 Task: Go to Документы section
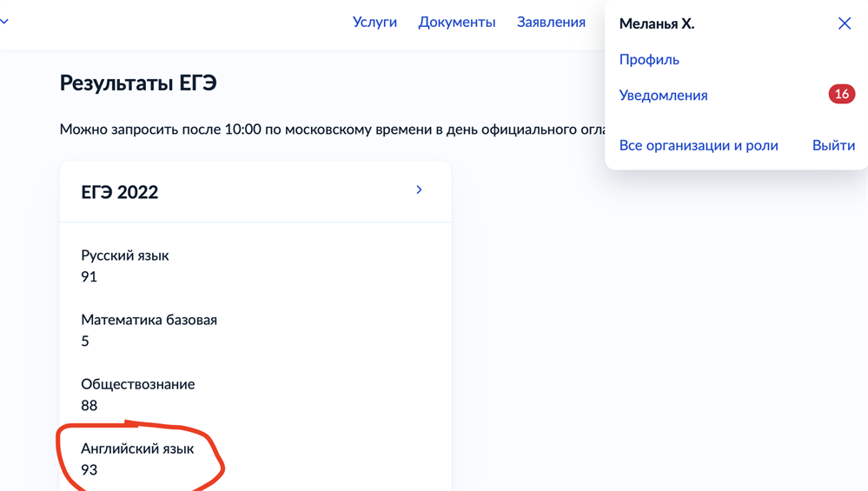tap(457, 22)
